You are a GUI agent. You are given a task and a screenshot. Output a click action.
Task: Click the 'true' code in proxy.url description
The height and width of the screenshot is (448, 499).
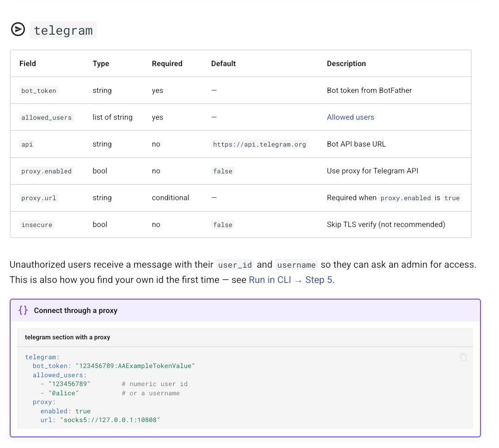coord(452,198)
